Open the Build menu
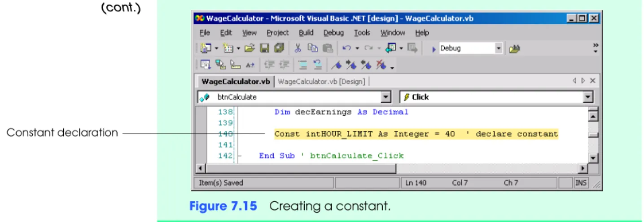This screenshot has width=644, height=222. (307, 33)
